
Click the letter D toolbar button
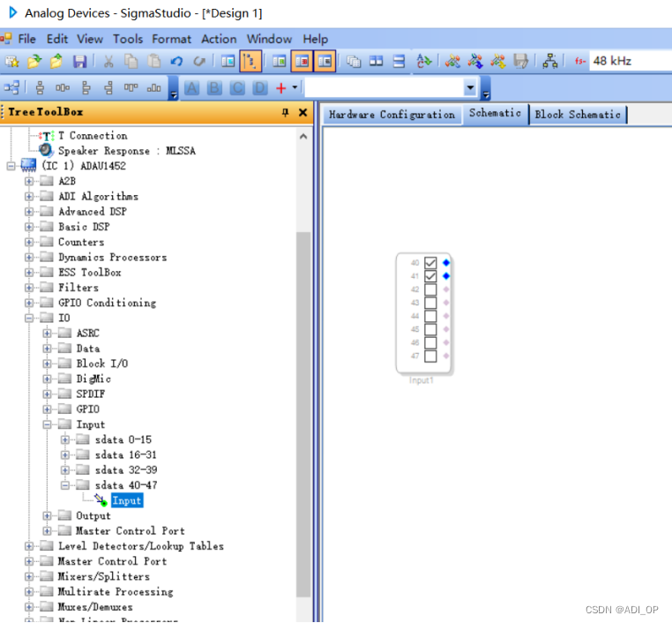tap(259, 88)
